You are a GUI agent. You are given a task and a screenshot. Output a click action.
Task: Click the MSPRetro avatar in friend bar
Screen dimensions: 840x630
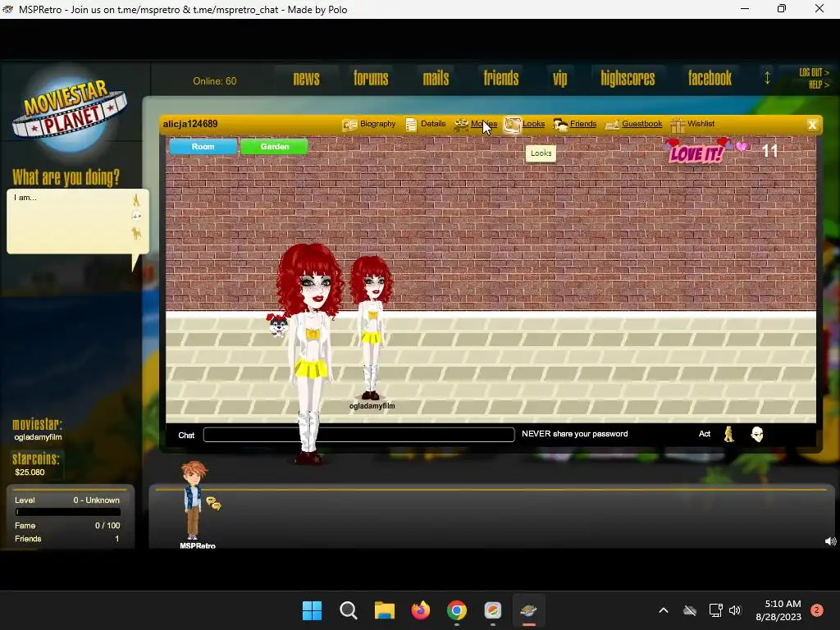[193, 500]
